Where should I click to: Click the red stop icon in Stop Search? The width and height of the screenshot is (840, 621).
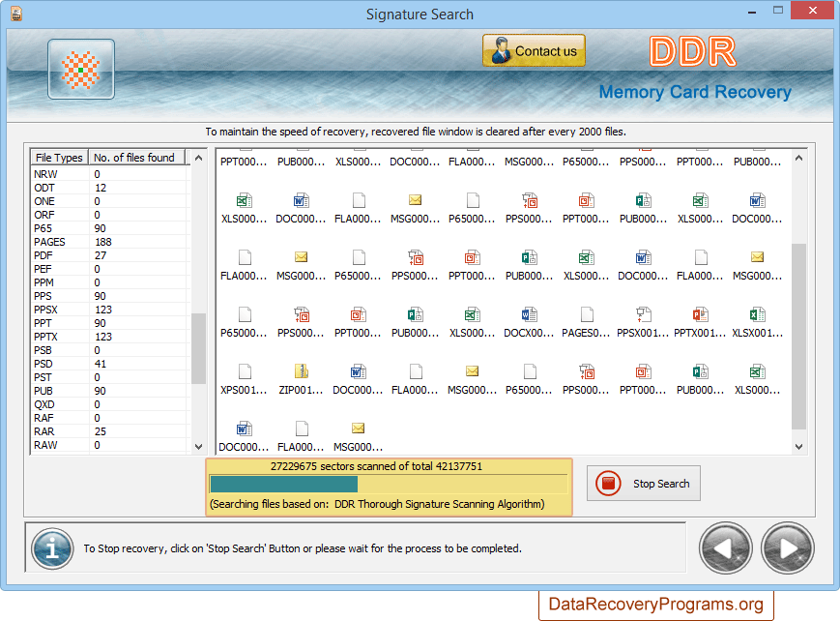tap(609, 484)
